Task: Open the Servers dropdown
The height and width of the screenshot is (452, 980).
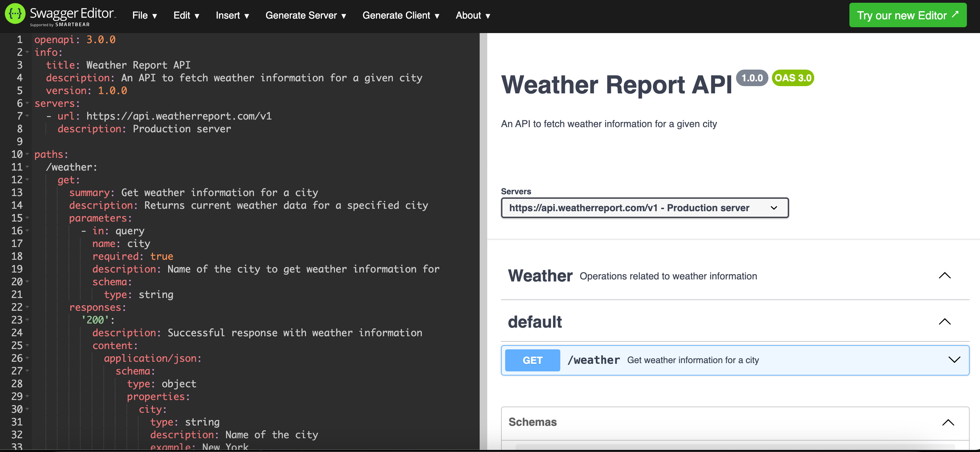Action: [x=644, y=208]
